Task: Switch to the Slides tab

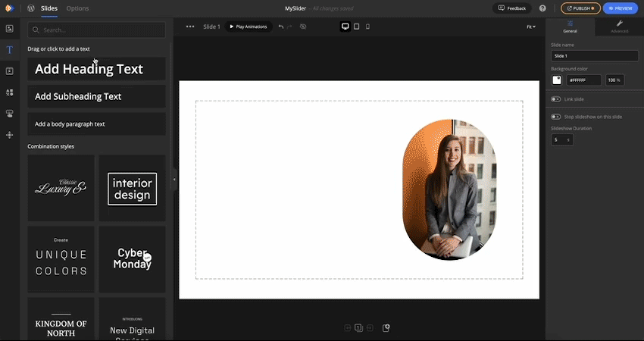Action: tap(49, 8)
